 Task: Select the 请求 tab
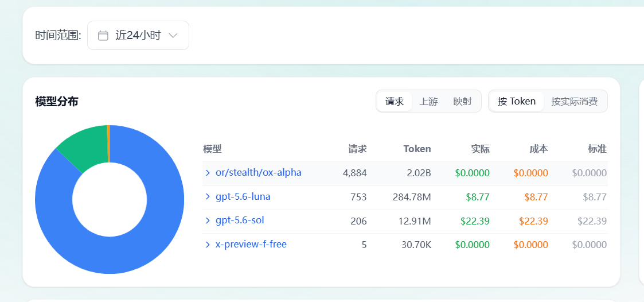pyautogui.click(x=395, y=101)
